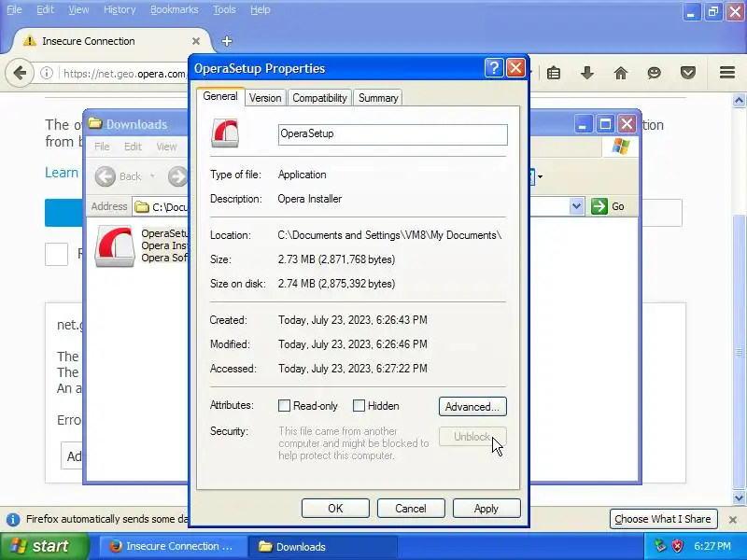Open Firefox Edit menu
The width and height of the screenshot is (747, 560).
click(45, 9)
